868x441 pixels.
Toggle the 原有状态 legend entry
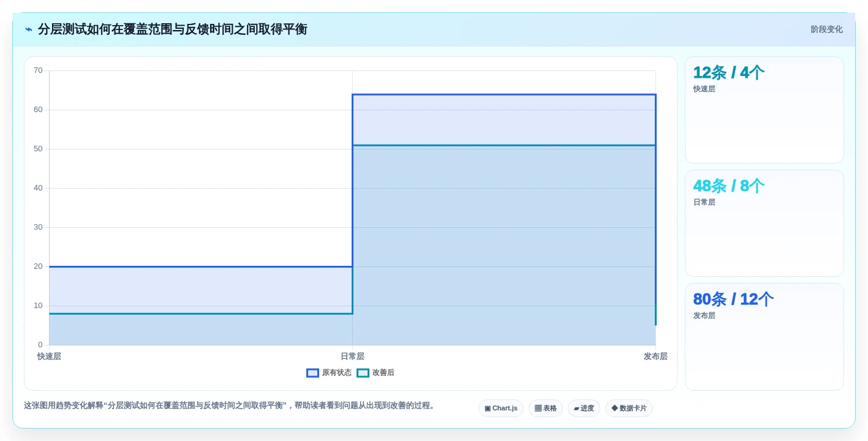(x=329, y=372)
